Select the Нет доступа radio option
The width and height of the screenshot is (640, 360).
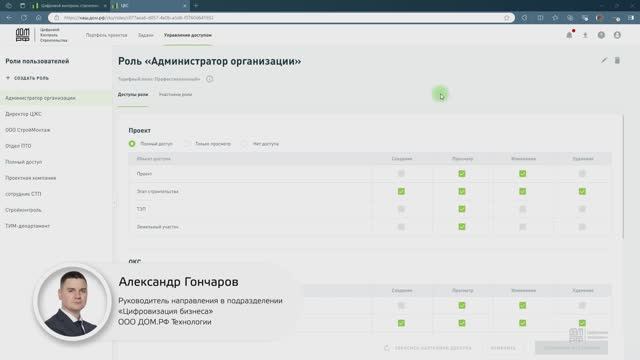[x=244, y=144]
